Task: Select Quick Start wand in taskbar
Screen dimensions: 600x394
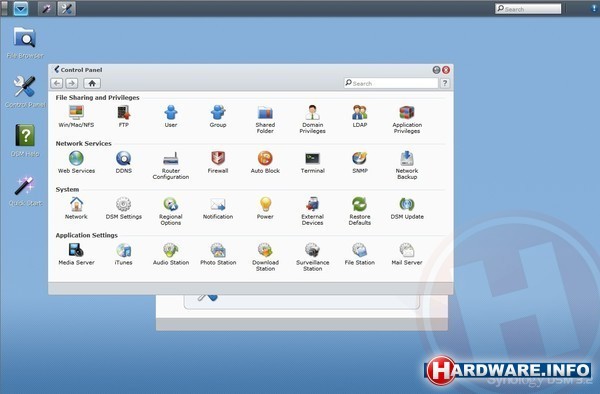Action: click(x=47, y=8)
